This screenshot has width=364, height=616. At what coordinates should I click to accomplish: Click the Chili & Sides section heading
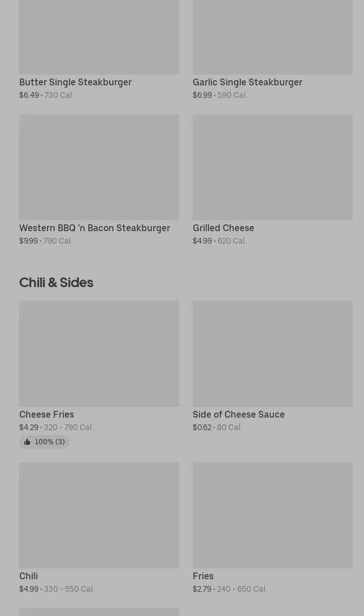[56, 283]
